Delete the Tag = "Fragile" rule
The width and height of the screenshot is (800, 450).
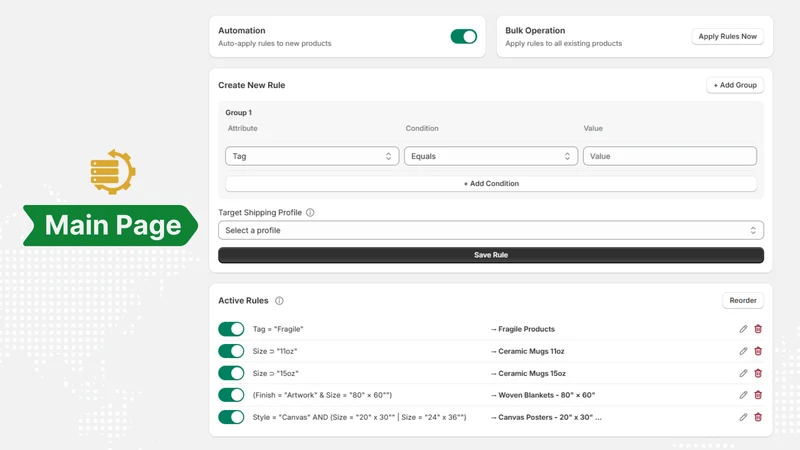(x=758, y=329)
